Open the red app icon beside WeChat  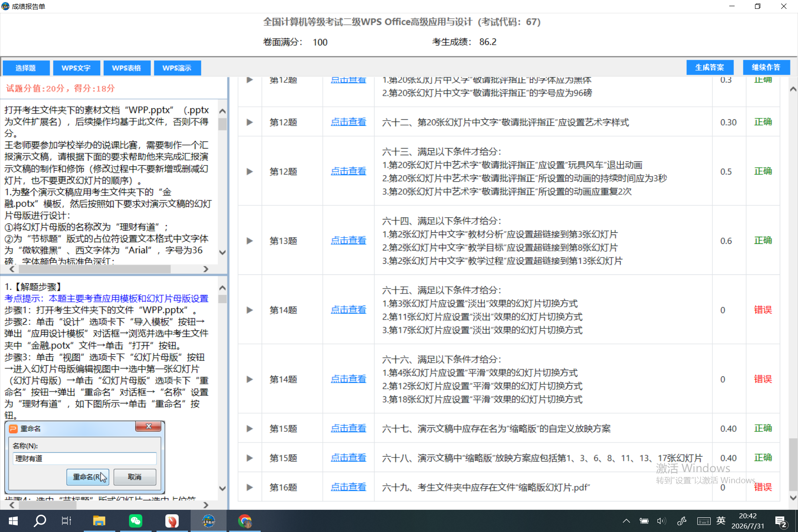pos(172,521)
